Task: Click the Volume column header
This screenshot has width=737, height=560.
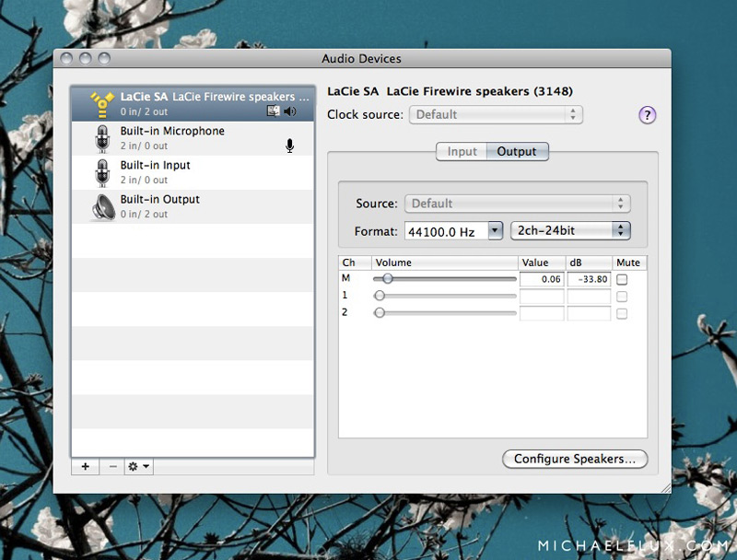Action: pyautogui.click(x=445, y=262)
